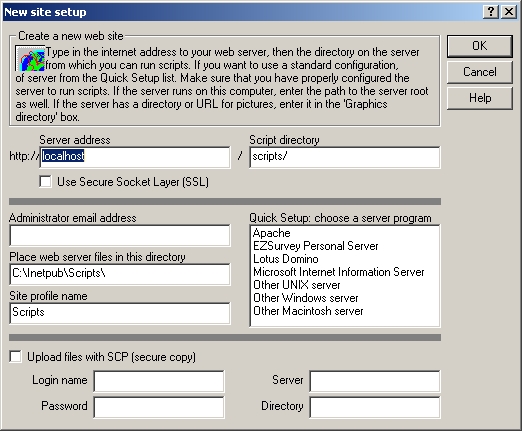Open Help for site setup
The width and height of the screenshot is (522, 431).
point(479,98)
